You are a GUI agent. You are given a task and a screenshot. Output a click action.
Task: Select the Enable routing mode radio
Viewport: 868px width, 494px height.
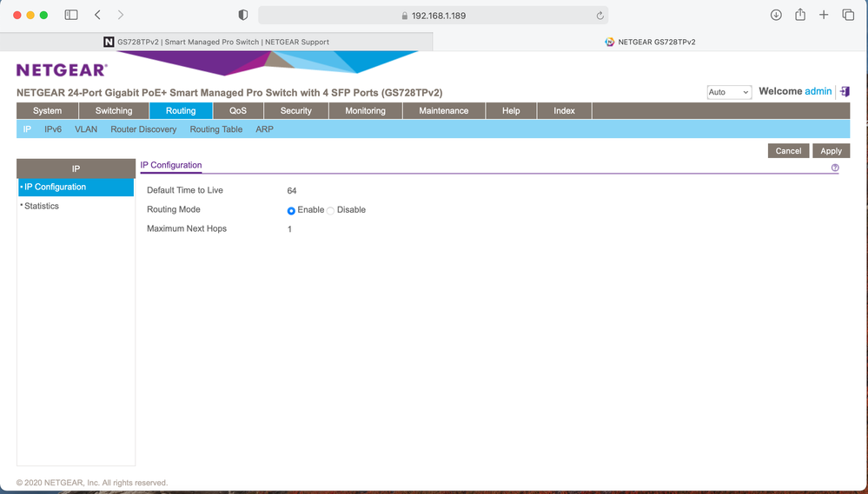[x=291, y=210]
